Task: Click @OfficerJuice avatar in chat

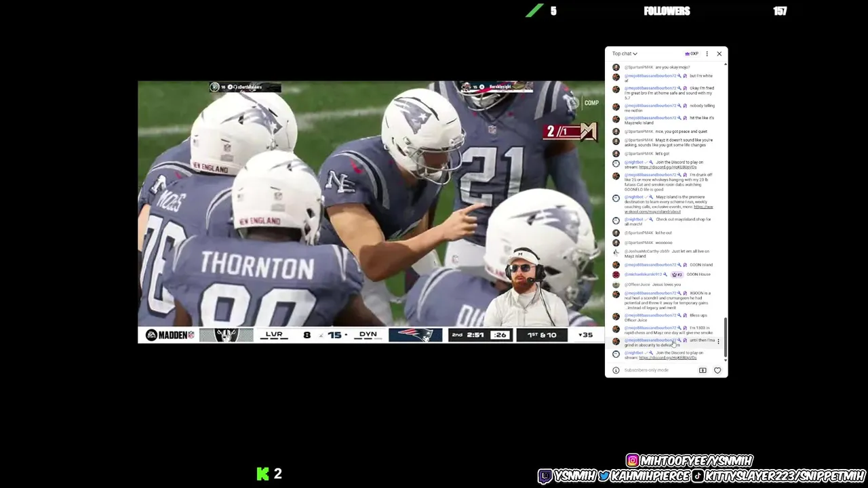Action: [x=616, y=285]
